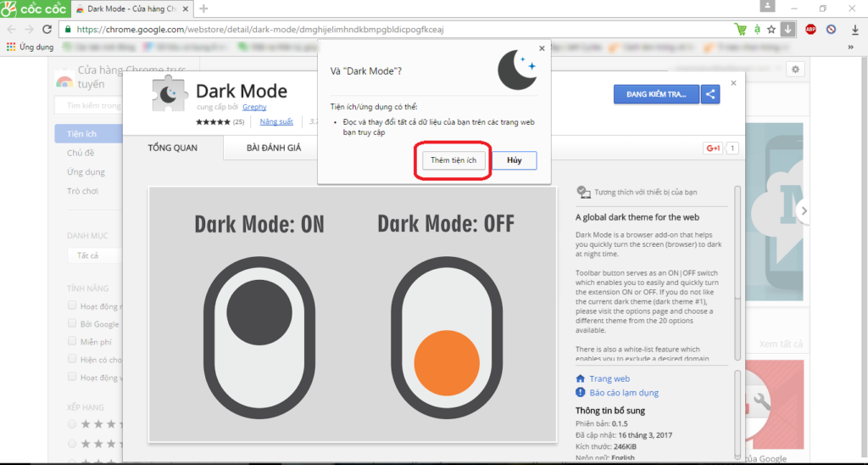
Task: Select the first star rating radio button
Action: [x=72, y=423]
